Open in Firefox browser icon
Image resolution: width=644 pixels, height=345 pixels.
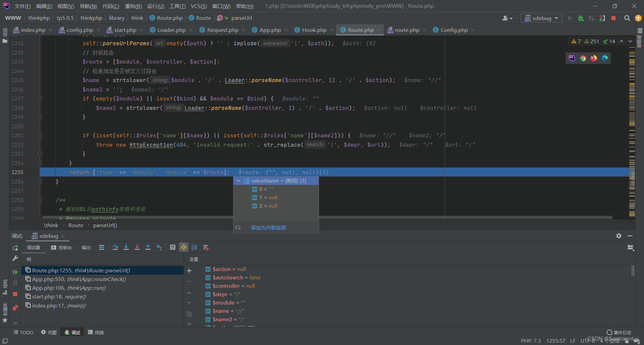(594, 58)
